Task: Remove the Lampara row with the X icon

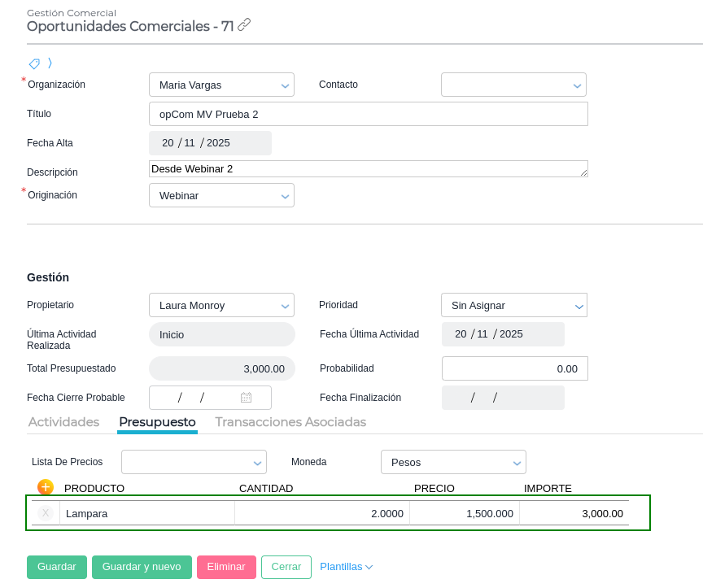Action: pos(46,513)
